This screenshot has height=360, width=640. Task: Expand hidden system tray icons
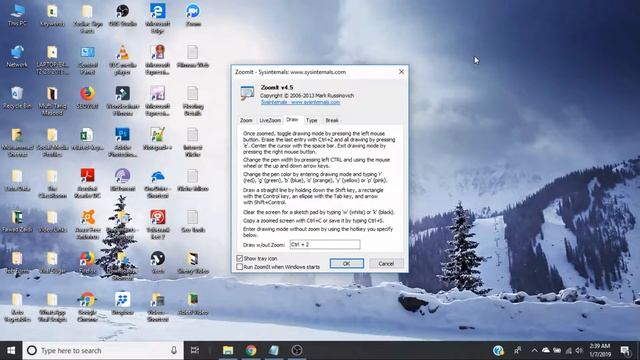534,351
